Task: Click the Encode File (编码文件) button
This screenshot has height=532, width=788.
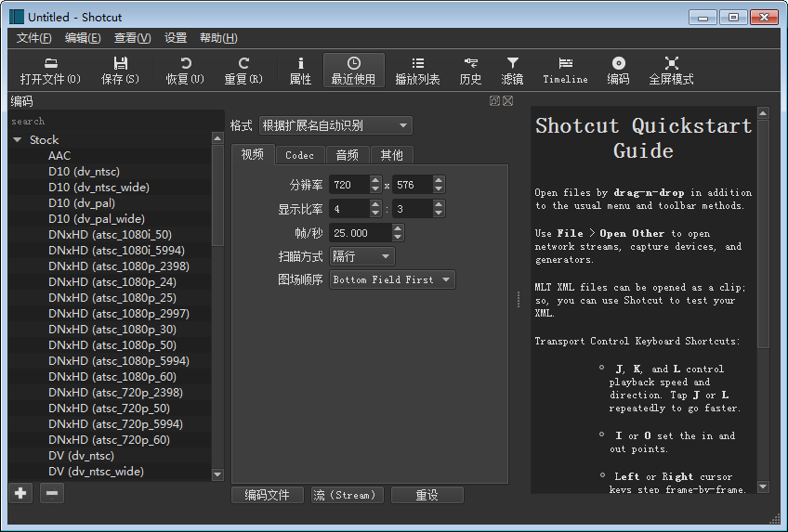Action: point(268,495)
